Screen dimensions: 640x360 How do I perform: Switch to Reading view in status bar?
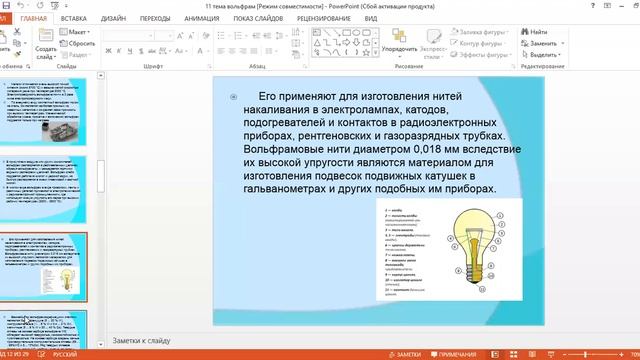532,354
